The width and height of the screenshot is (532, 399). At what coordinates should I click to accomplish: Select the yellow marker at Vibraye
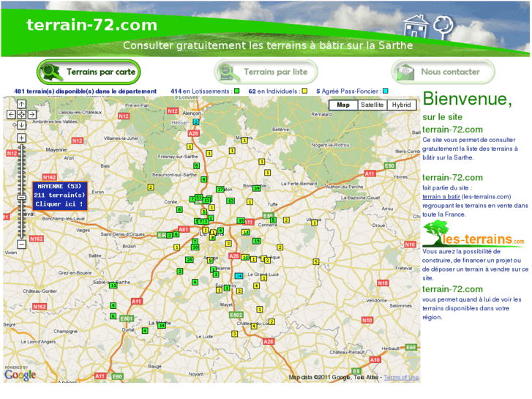(x=314, y=223)
